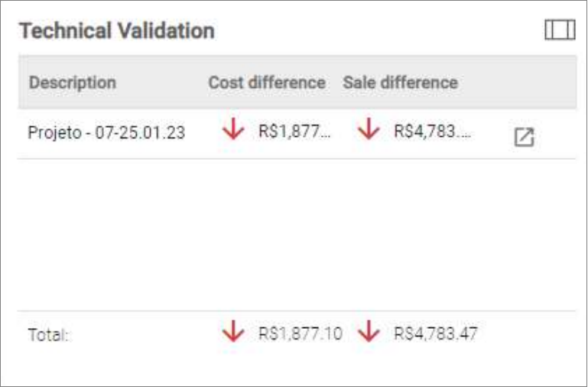Click footer divider line above Total row
This screenshot has height=387, width=588.
pyautogui.click(x=297, y=311)
